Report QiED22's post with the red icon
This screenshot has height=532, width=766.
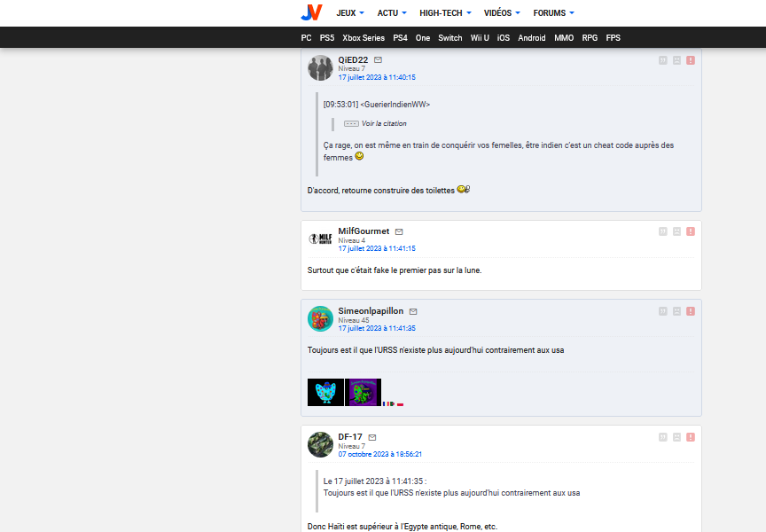coord(691,60)
